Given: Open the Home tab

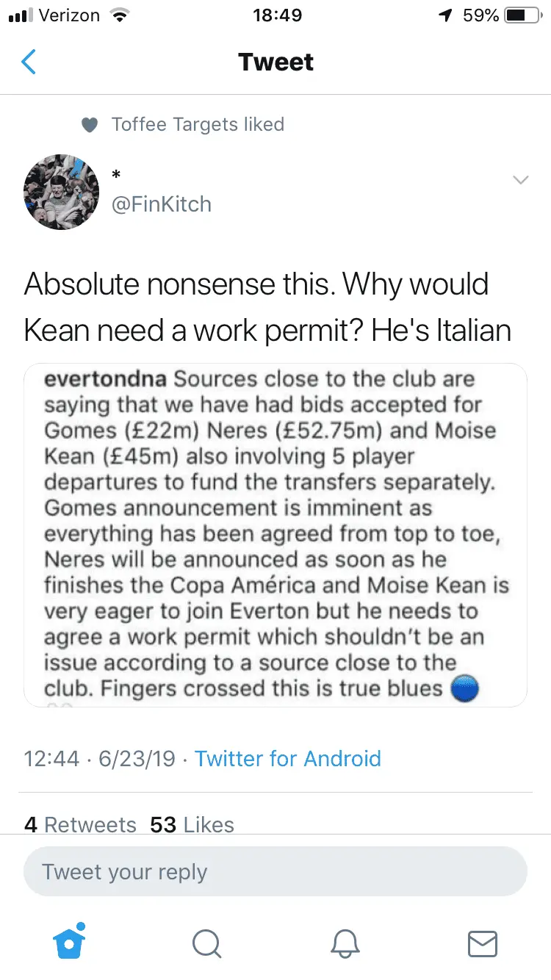Looking at the screenshot, I should 71,942.
